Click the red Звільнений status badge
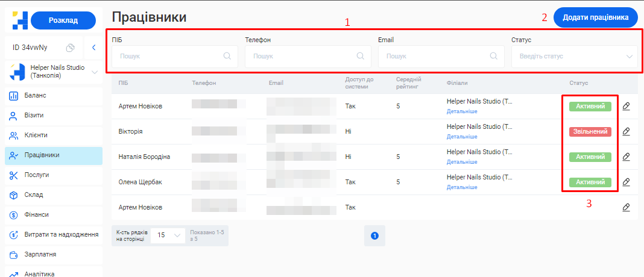Image resolution: width=644 pixels, height=277 pixels. pyautogui.click(x=590, y=131)
